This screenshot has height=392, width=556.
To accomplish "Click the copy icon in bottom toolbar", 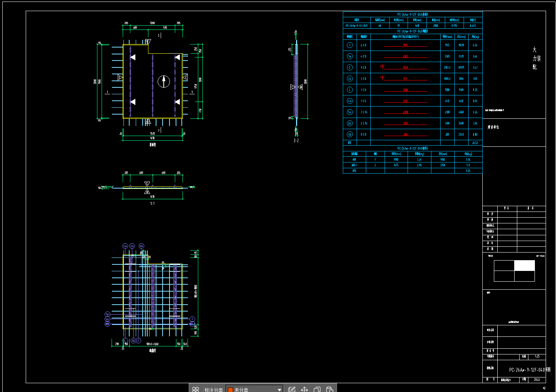I will pos(317,389).
